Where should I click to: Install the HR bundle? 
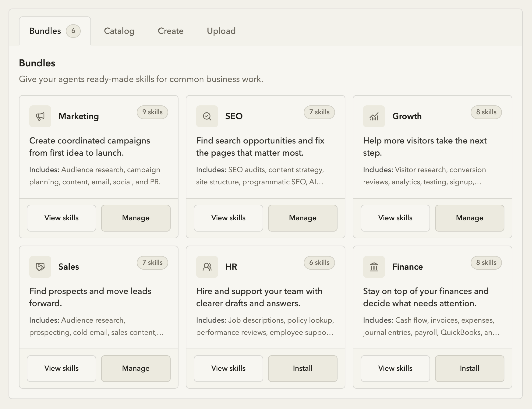[x=303, y=368]
